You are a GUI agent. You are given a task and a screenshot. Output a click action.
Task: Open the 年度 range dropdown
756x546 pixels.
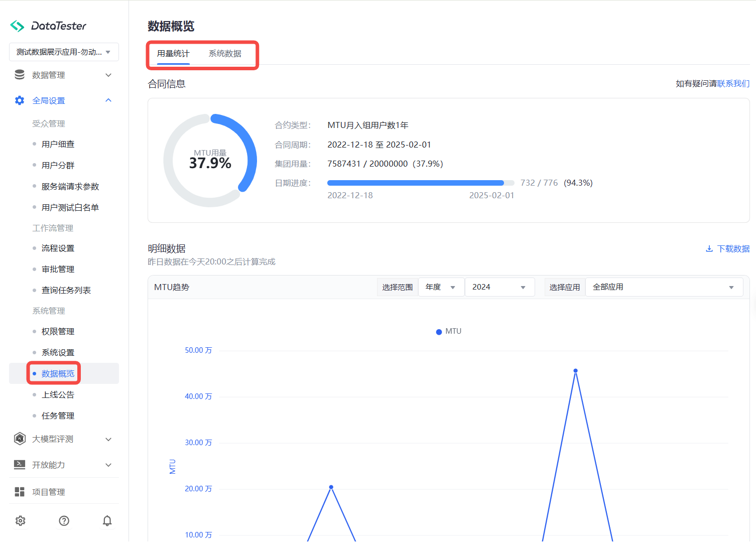(441, 287)
